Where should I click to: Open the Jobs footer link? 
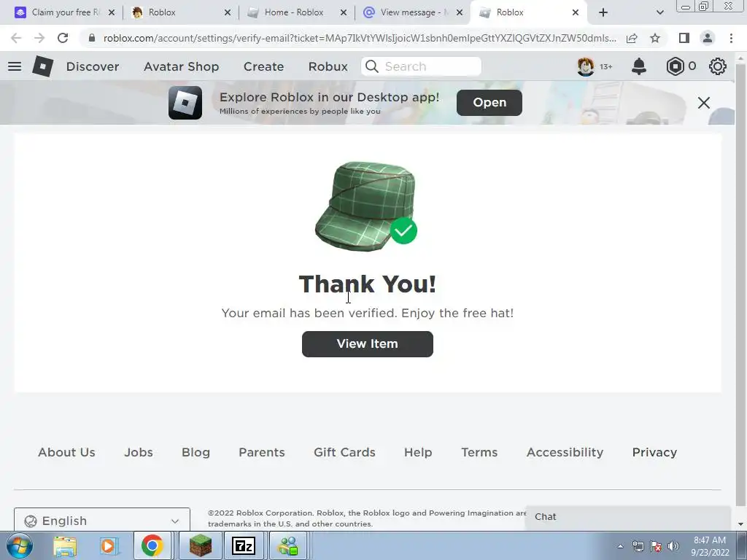139,452
